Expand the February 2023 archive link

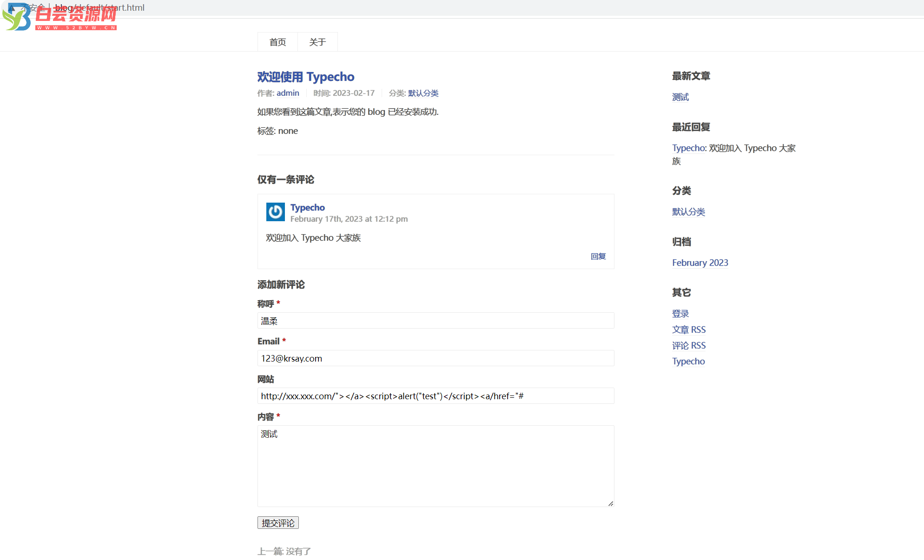click(700, 263)
